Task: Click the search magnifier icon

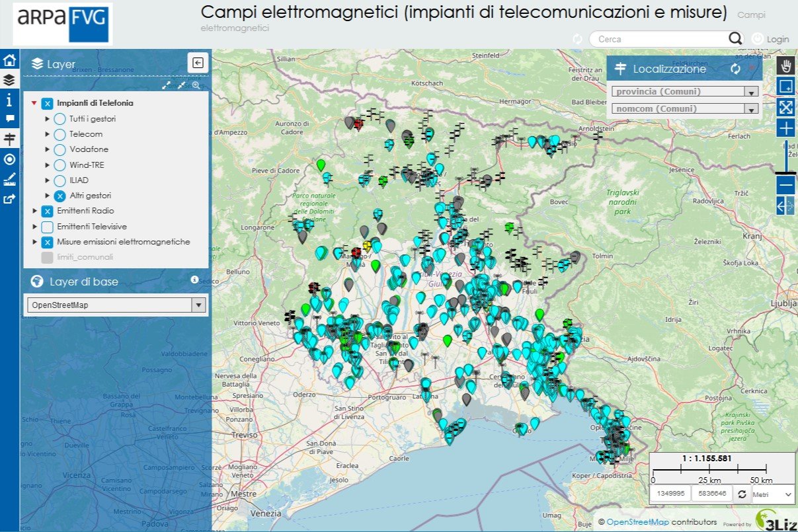Action: [736, 39]
